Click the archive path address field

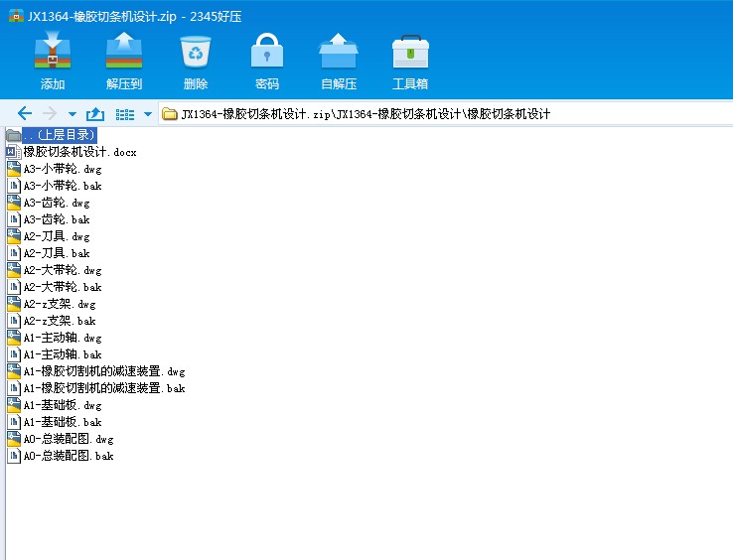[446, 113]
